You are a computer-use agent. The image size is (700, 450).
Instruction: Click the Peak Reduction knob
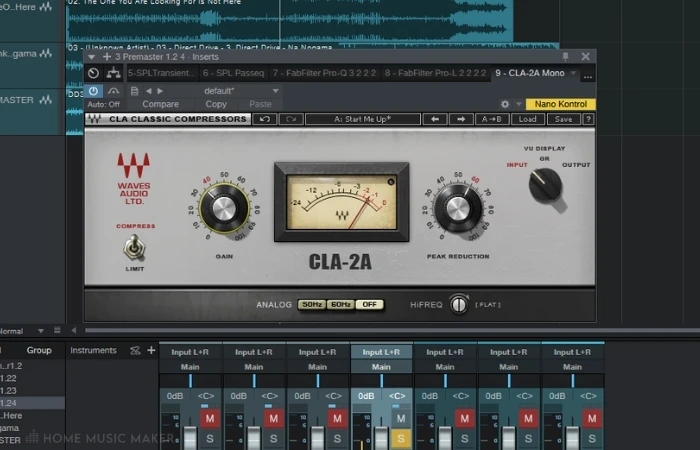coord(458,208)
